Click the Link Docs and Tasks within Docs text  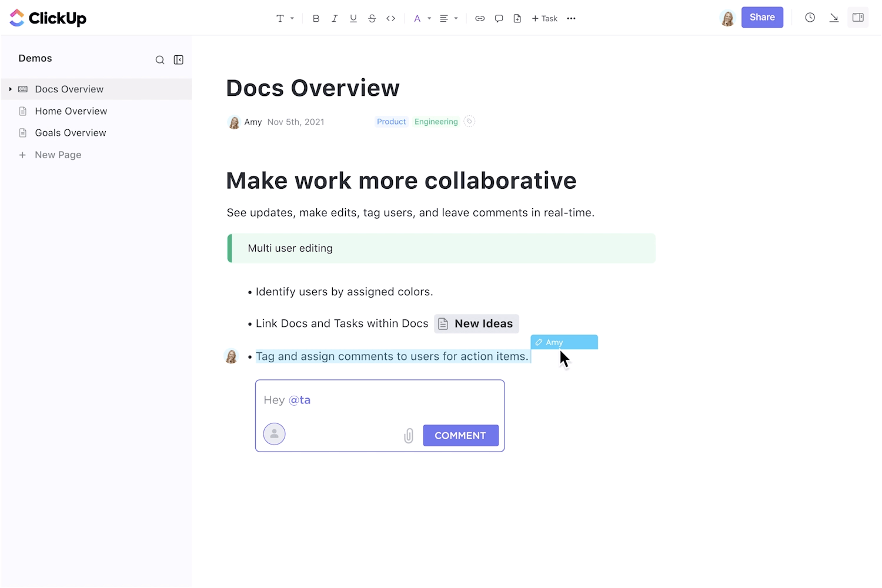coord(342,324)
